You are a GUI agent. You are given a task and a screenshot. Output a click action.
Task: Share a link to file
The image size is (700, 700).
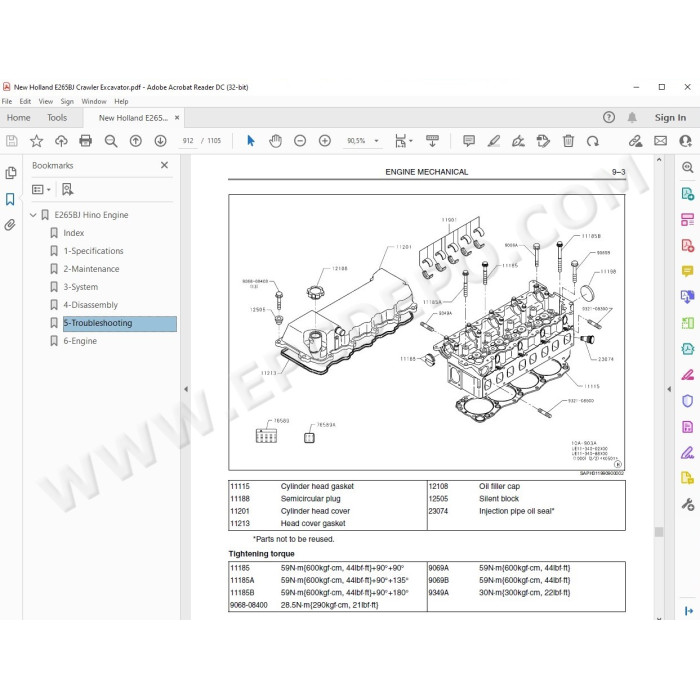pos(635,141)
